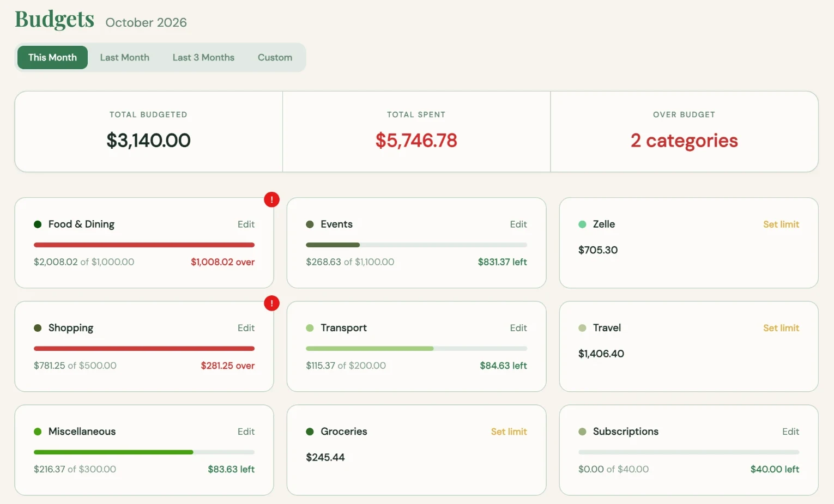Click the Groceries category name
Screen dimensions: 834x504
pyautogui.click(x=344, y=431)
